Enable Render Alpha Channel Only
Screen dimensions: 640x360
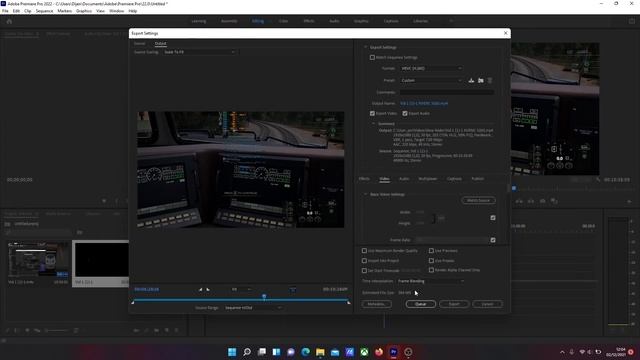pyautogui.click(x=431, y=270)
